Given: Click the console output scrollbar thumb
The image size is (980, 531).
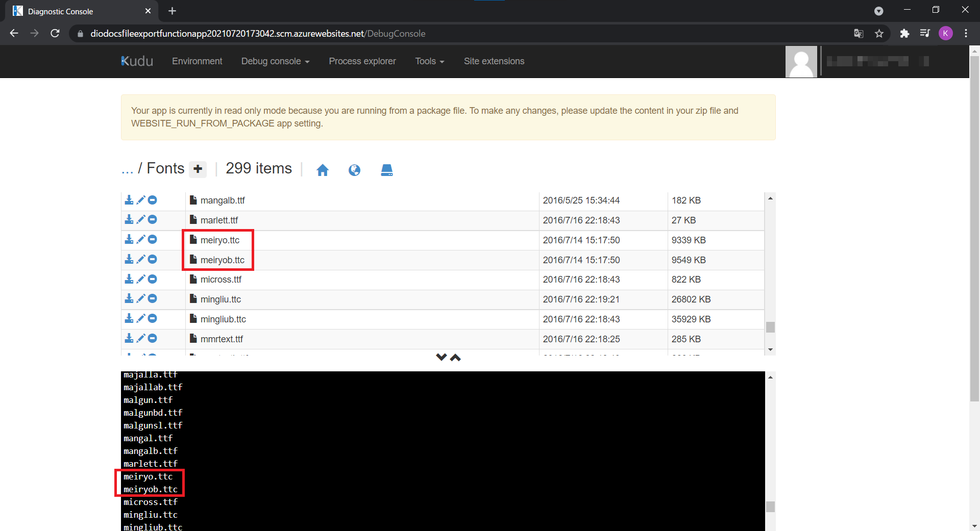Looking at the screenshot, I should coord(770,507).
